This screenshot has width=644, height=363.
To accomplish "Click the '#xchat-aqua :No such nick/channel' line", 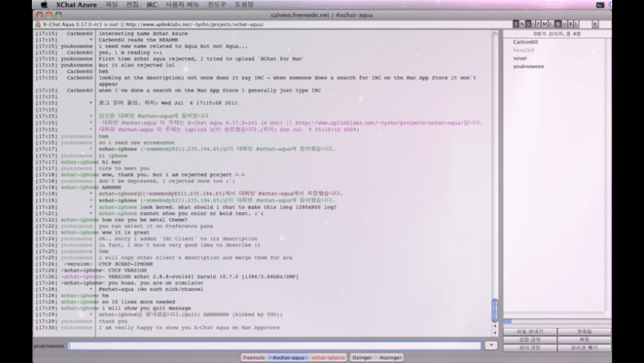I will 151,290.
